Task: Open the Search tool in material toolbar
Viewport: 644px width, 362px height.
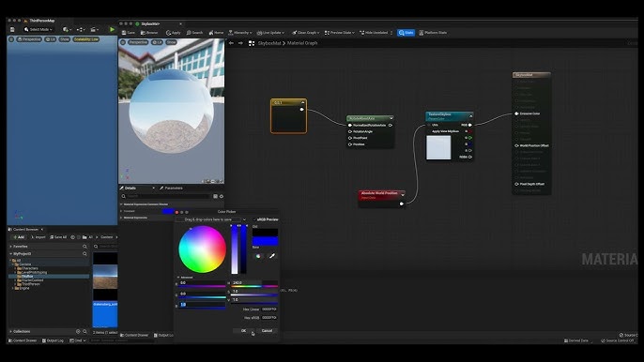Action: [x=194, y=33]
